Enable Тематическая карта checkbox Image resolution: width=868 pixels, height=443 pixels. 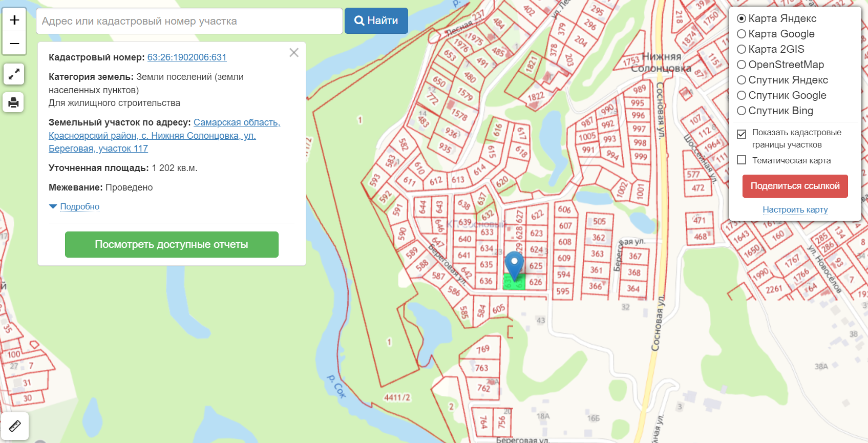pos(742,160)
